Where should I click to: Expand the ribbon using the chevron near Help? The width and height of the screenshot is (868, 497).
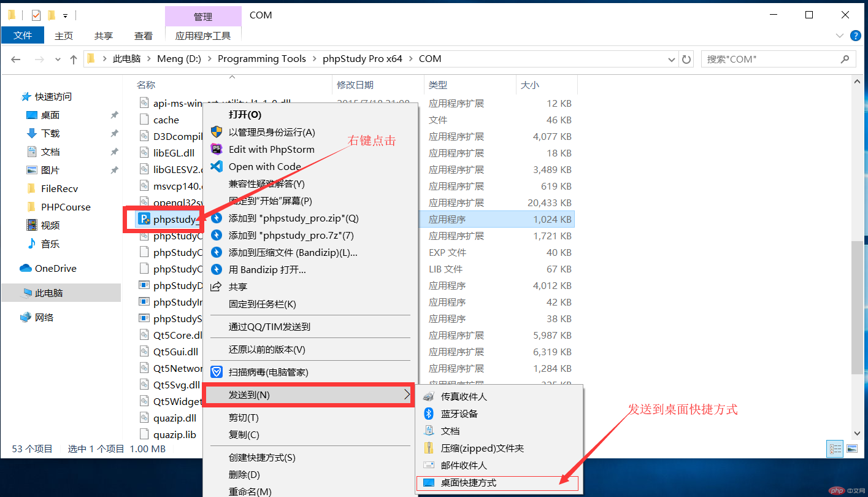[x=839, y=36]
